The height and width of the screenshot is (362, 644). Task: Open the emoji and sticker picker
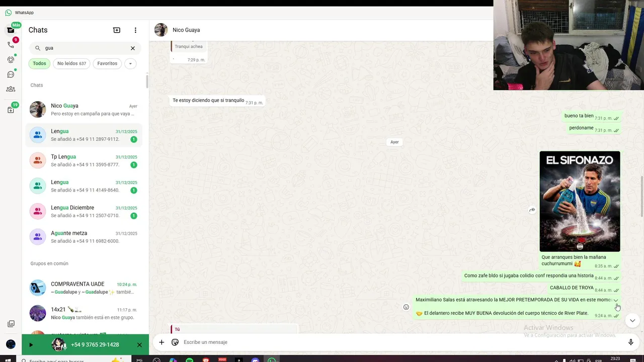tap(175, 342)
